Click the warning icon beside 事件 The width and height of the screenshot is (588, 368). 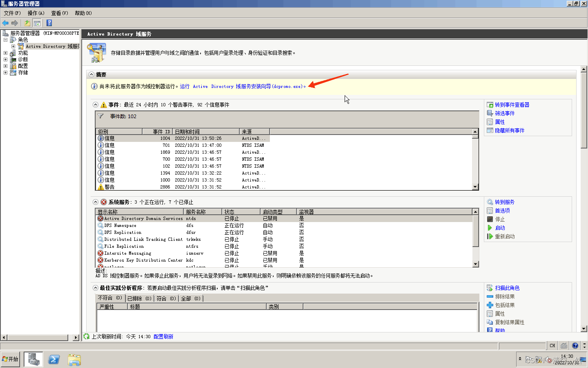click(x=104, y=105)
